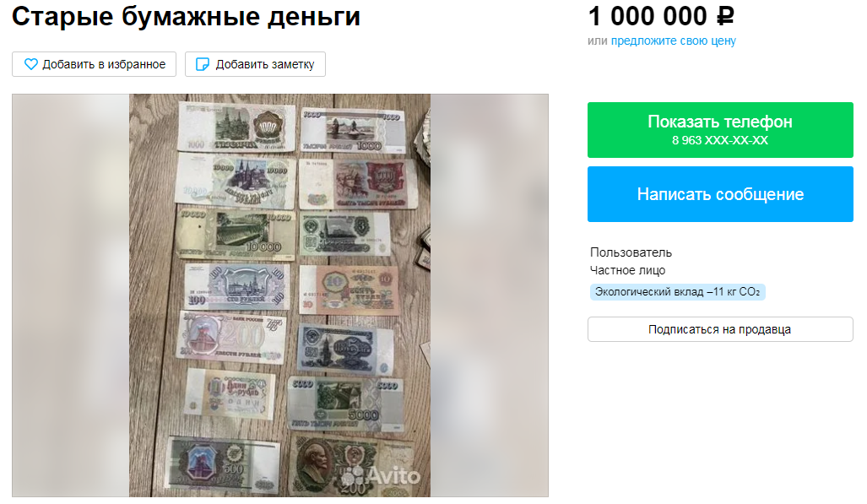867x504 pixels.
Task: Click masked phone number 8 963 XXX-XX-XX
Action: coord(720,140)
